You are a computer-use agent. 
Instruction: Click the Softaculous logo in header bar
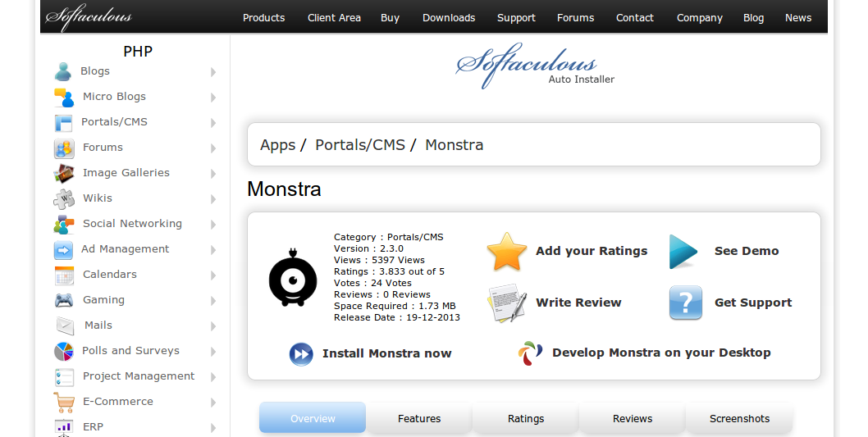click(x=89, y=17)
